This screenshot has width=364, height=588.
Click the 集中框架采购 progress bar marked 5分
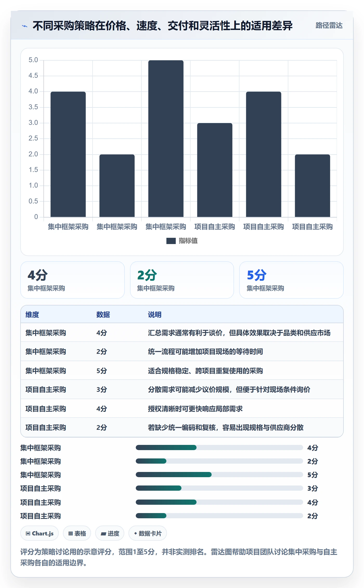point(219,475)
